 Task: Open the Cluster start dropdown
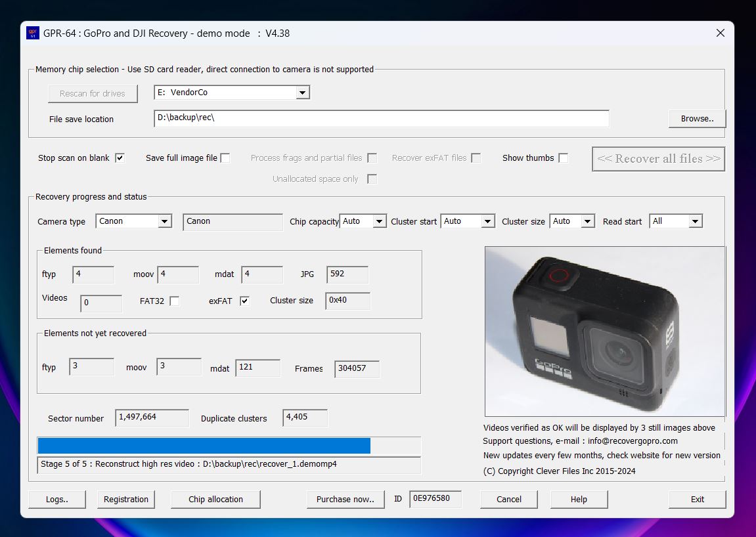tap(487, 221)
